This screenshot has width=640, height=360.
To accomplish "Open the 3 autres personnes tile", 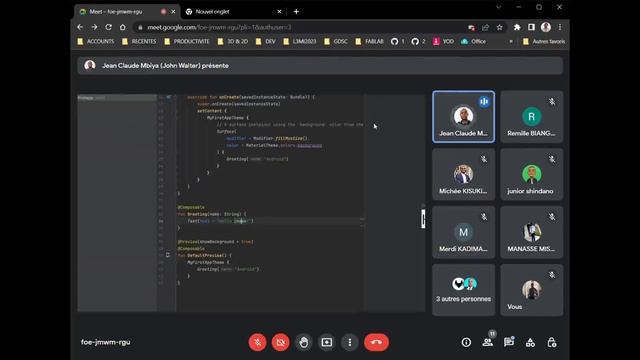I will [463, 290].
